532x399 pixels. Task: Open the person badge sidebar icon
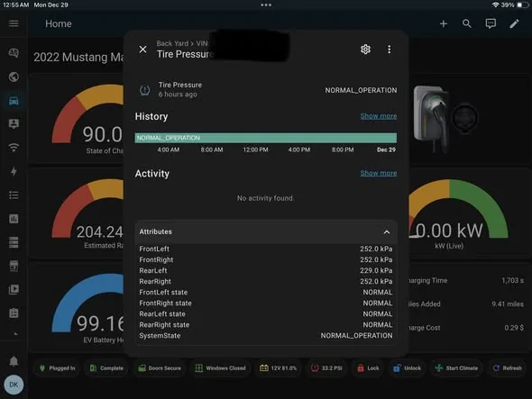14,124
